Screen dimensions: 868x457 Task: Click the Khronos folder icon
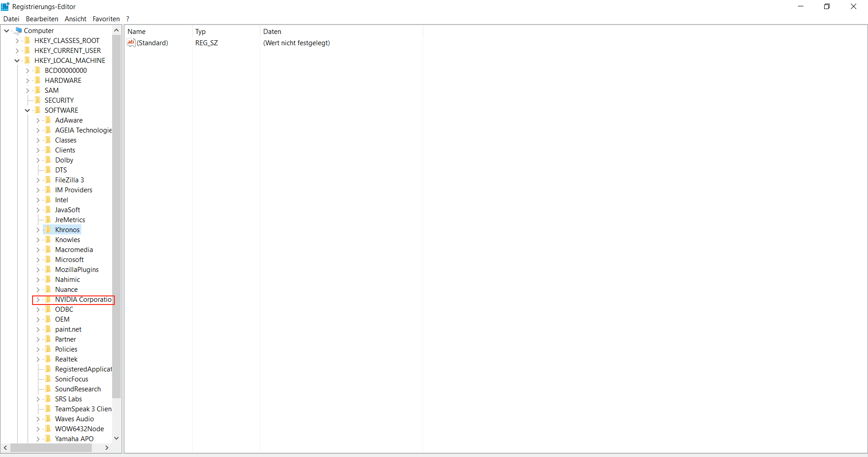coord(48,230)
